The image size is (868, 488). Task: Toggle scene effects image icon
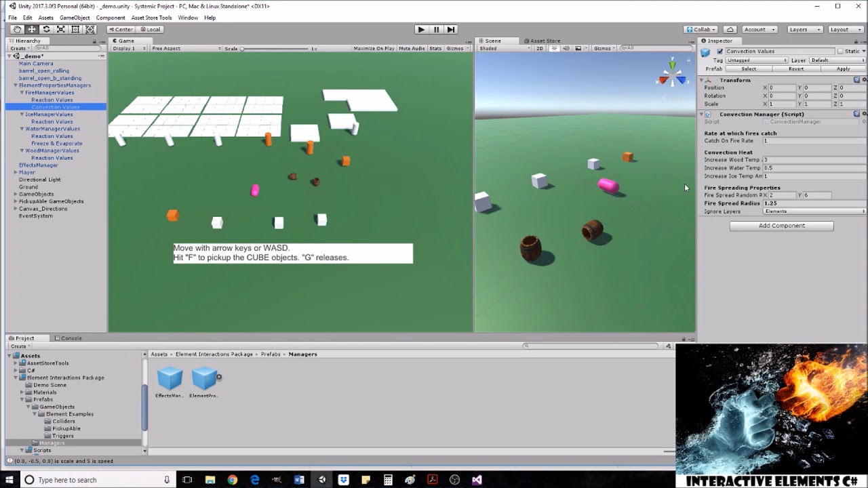578,48
